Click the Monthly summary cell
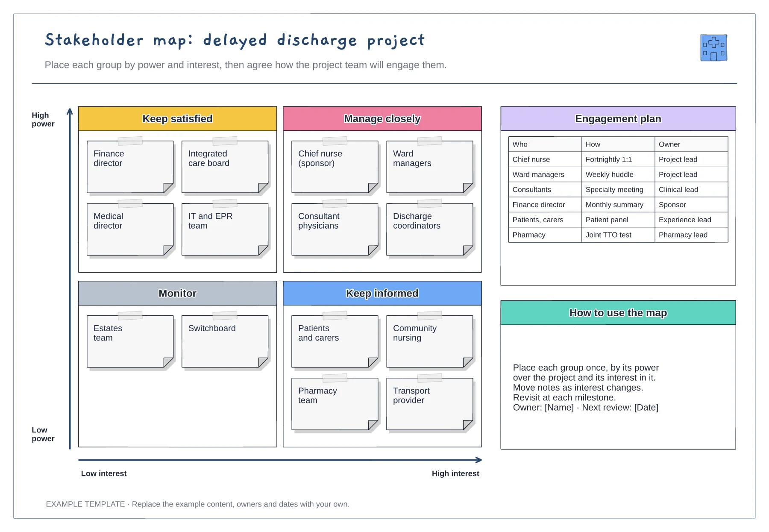Viewport: 769px width, 532px height. (618, 205)
